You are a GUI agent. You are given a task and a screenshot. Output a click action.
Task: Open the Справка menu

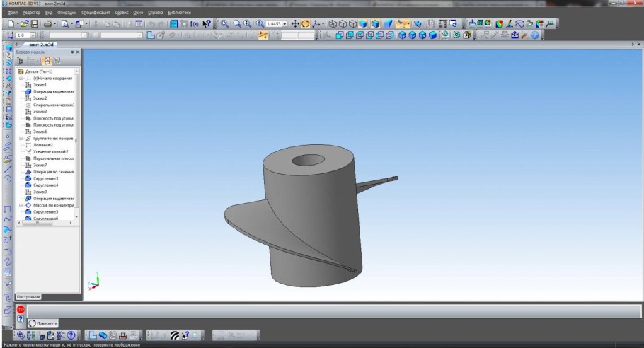click(156, 13)
